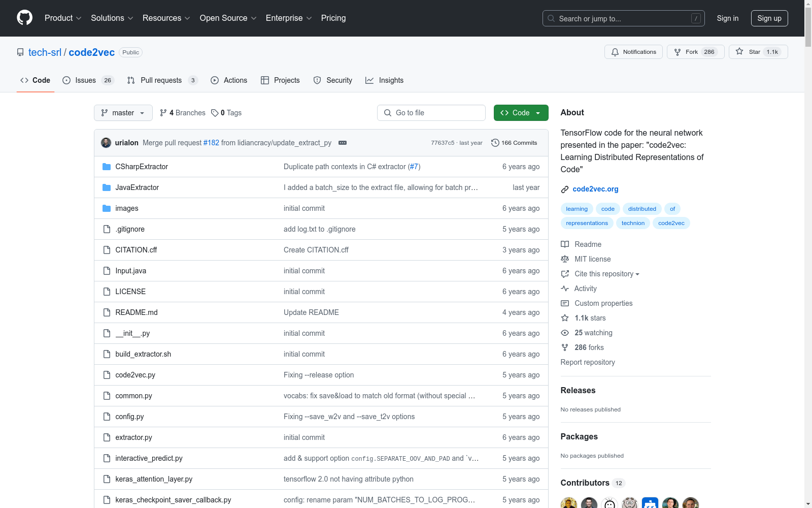The width and height of the screenshot is (812, 508).
Task: Expand the Resources dropdown menu
Action: point(166,18)
